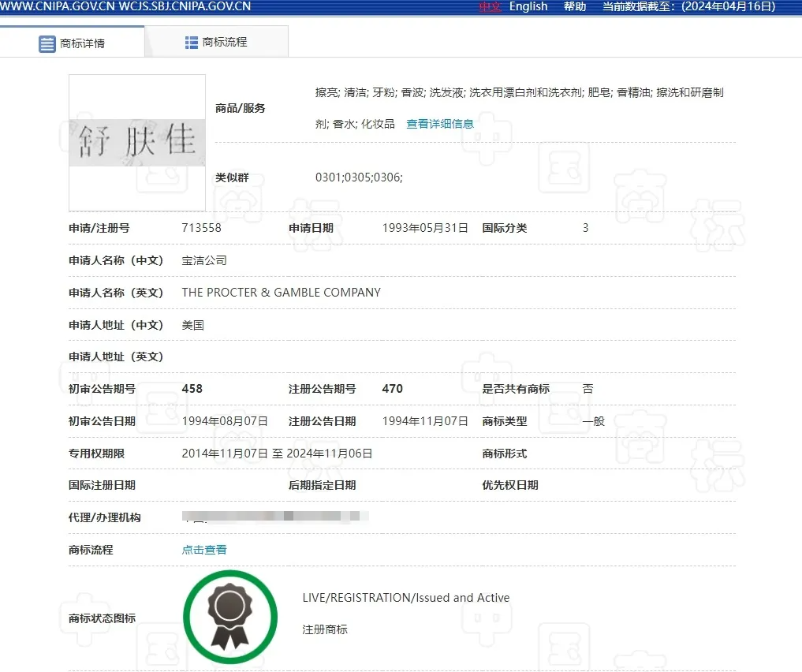Click the green registered trademark status badge

(x=230, y=618)
